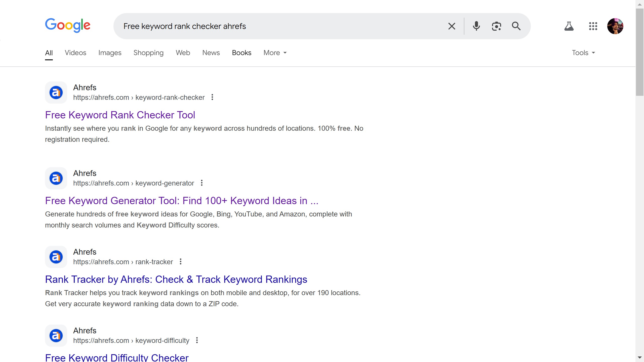Open Search Labs experiments
Image resolution: width=644 pixels, height=362 pixels.
tap(569, 26)
